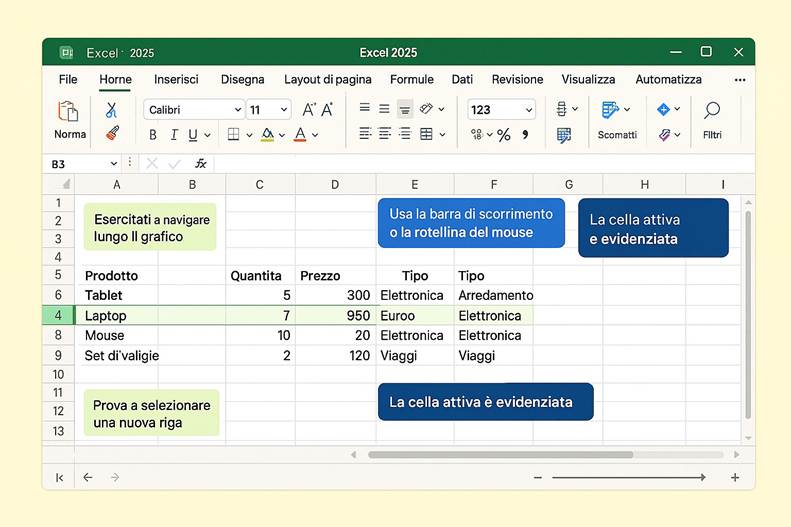791x527 pixels.
Task: Zoom in with the plus button
Action: (735, 477)
